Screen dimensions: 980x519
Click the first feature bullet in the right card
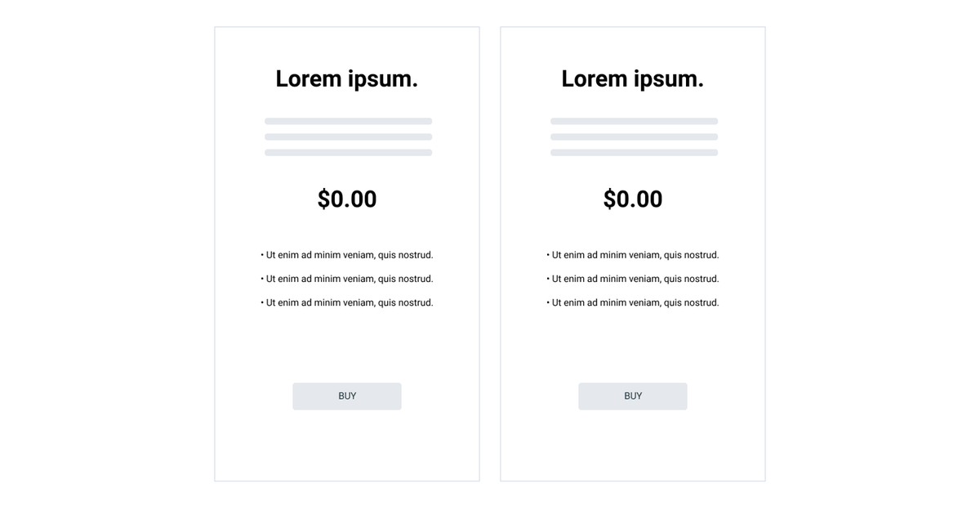tap(633, 255)
